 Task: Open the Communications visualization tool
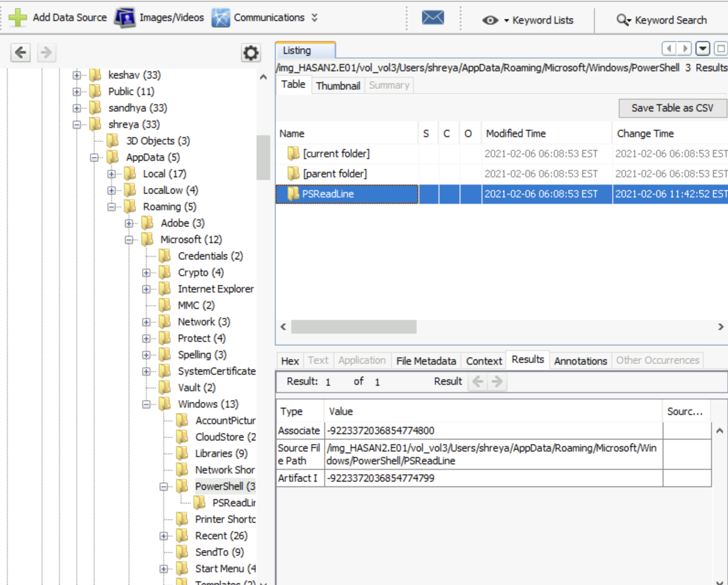258,17
